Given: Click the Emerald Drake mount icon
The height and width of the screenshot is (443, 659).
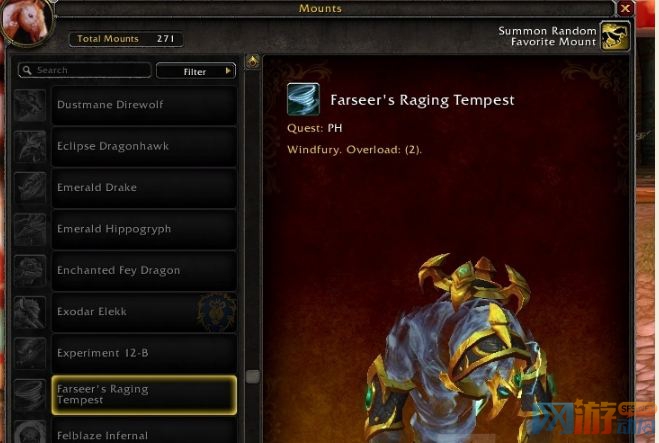Looking at the screenshot, I should [29, 187].
